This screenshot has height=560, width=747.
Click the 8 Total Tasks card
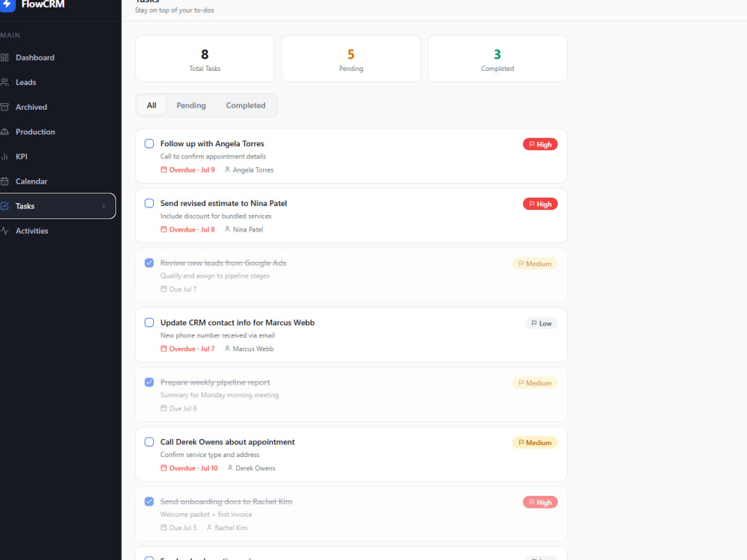[205, 58]
